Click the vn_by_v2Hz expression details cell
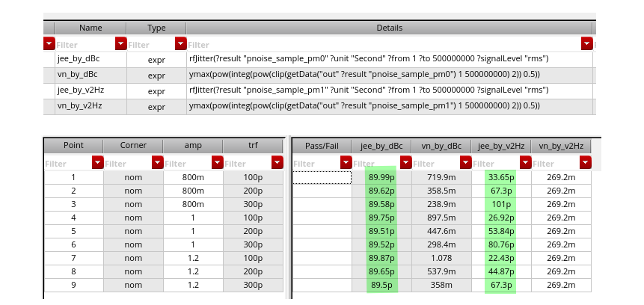The height and width of the screenshot is (305, 644). pos(390,106)
